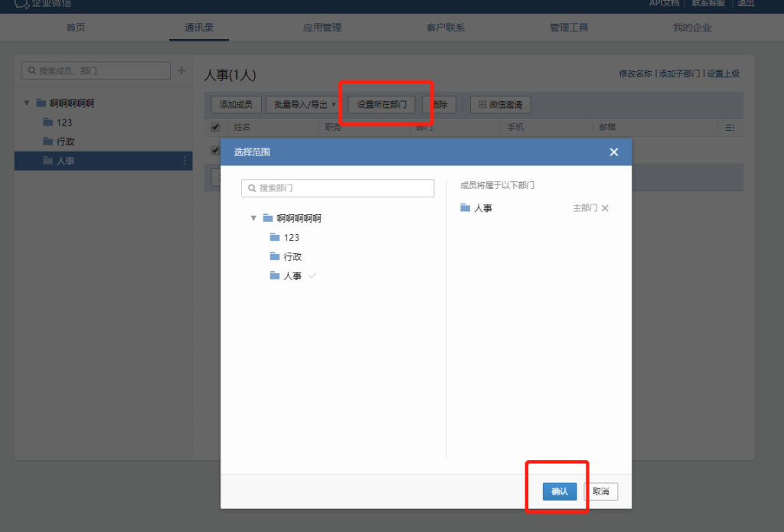
Task: Open the 应用管理 tab
Action: (x=322, y=28)
